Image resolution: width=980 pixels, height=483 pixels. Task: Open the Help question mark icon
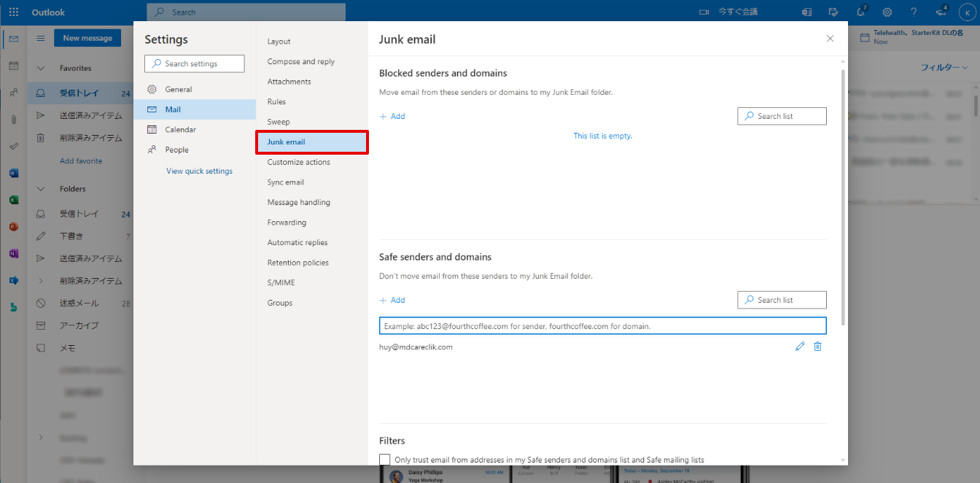[x=914, y=12]
